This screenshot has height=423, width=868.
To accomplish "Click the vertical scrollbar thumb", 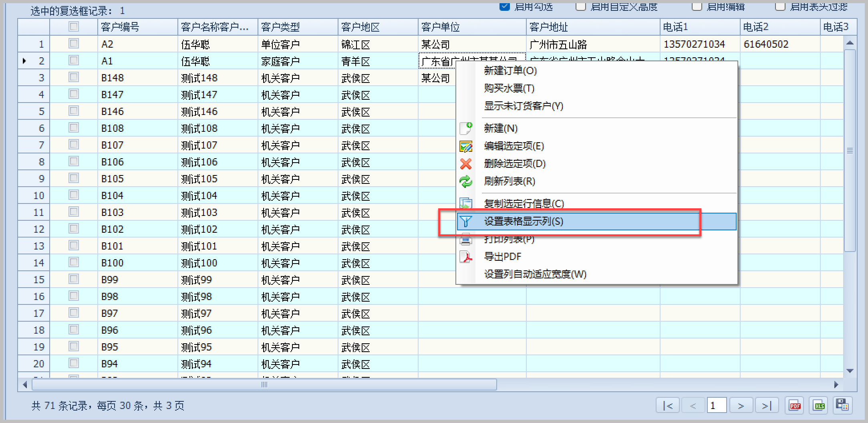I will (x=850, y=151).
